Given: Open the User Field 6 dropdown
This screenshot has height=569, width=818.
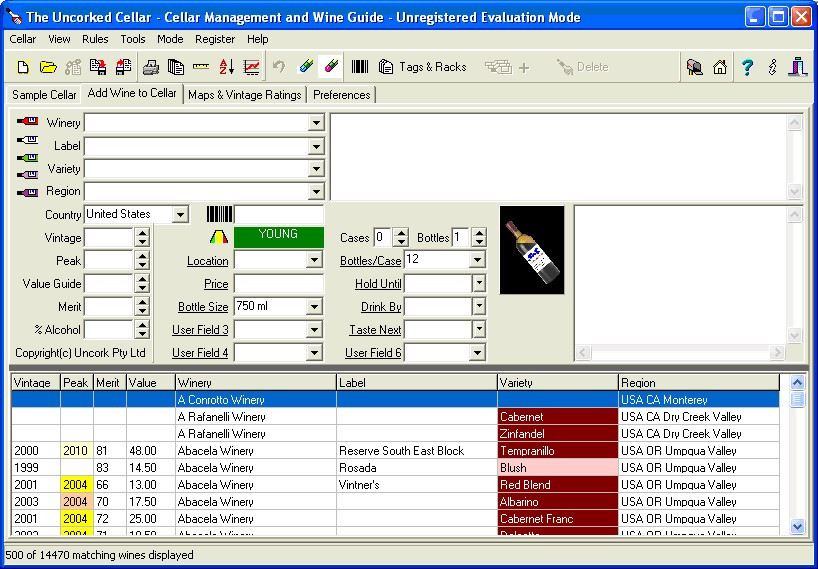Looking at the screenshot, I should (477, 353).
